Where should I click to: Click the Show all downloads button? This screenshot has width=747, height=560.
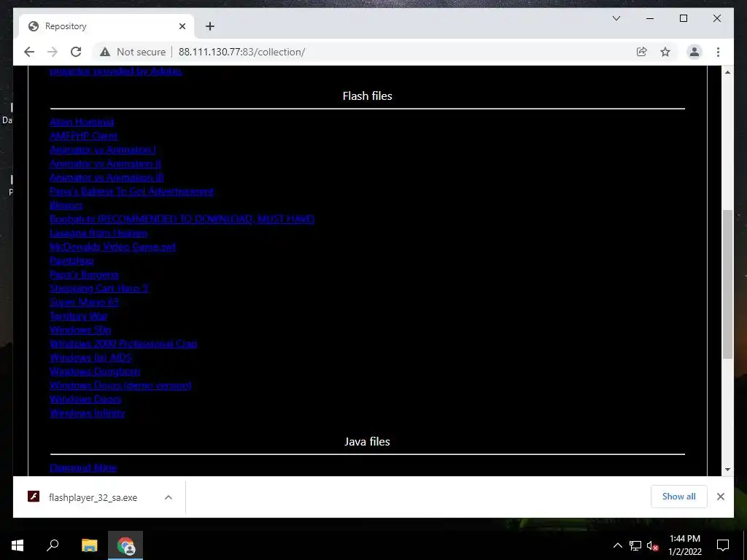(x=678, y=497)
